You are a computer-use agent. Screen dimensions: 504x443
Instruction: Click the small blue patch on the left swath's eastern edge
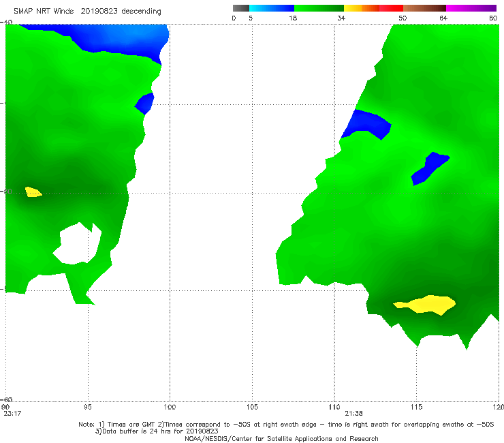144,104
